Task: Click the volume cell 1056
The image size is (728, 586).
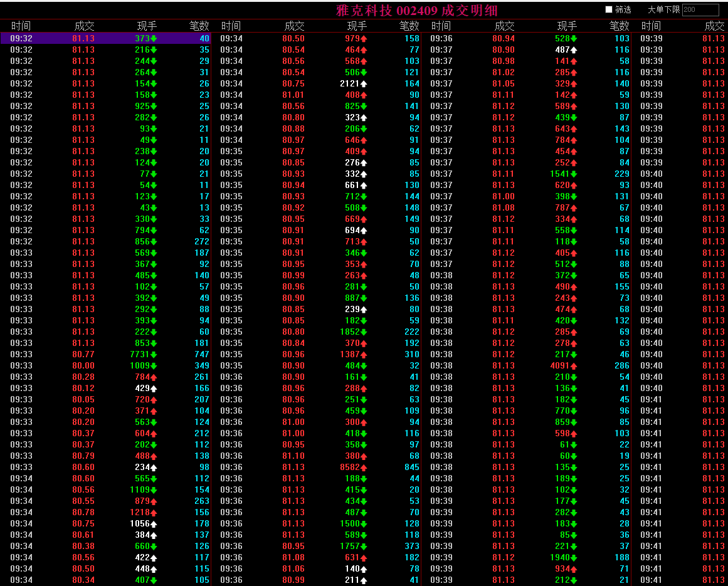Action: (x=143, y=523)
